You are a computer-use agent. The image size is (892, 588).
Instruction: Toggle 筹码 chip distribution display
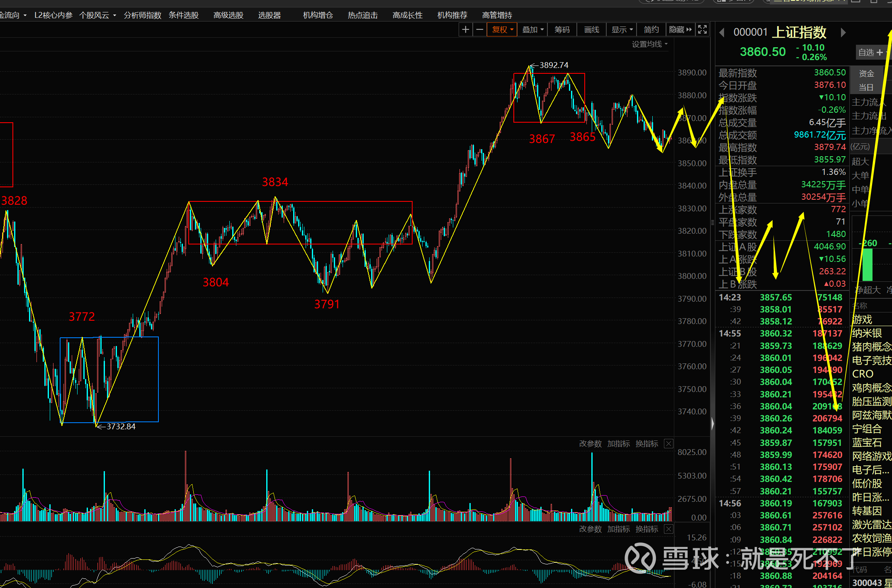(562, 29)
